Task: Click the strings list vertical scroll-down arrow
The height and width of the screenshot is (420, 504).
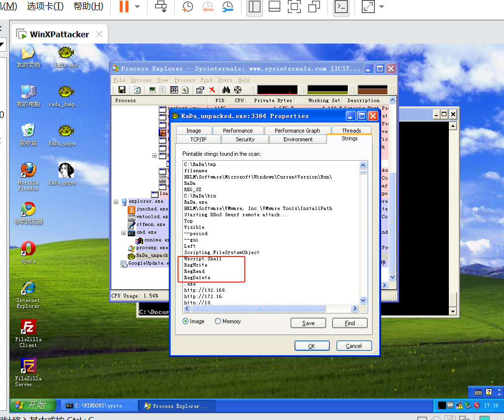Action: tap(363, 300)
